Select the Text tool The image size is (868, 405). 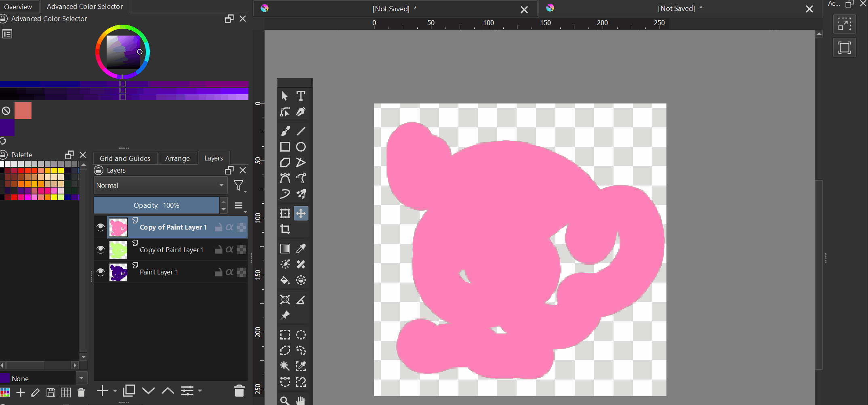click(x=301, y=96)
